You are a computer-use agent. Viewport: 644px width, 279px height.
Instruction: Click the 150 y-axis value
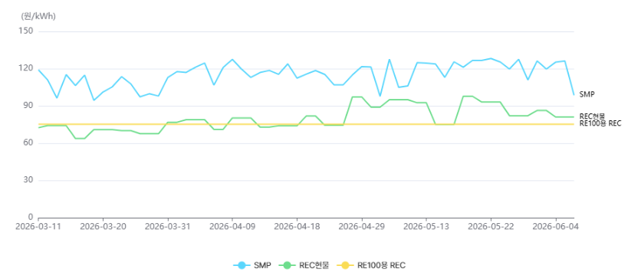[27, 31]
